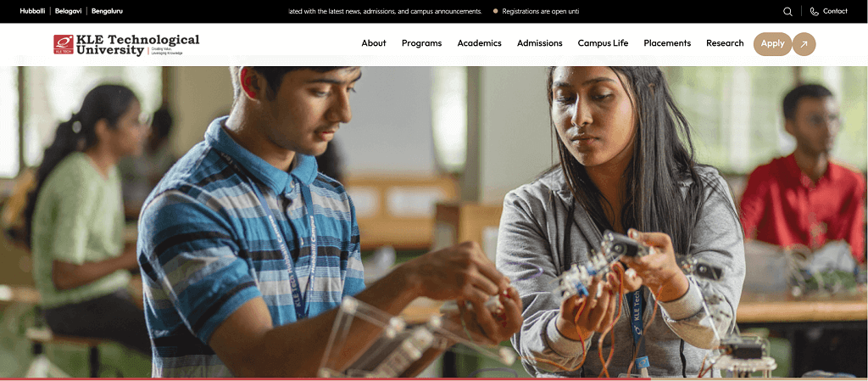This screenshot has width=868, height=381.
Task: Select Campus Life menu item
Action: pyautogui.click(x=603, y=43)
